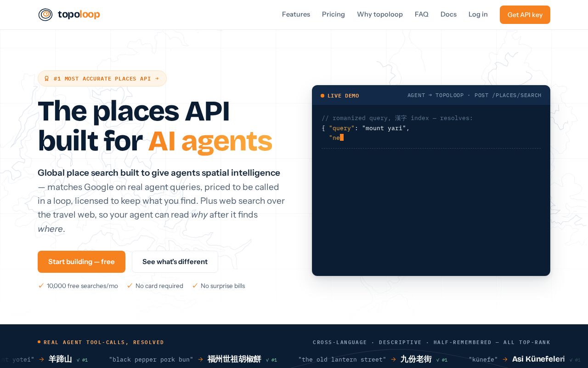Screen dimensions: 588x368
Task: Click "the old lantern street" query
Action: click(342, 360)
